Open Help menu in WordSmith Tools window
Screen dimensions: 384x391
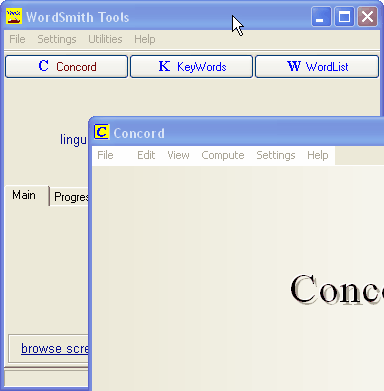[145, 39]
